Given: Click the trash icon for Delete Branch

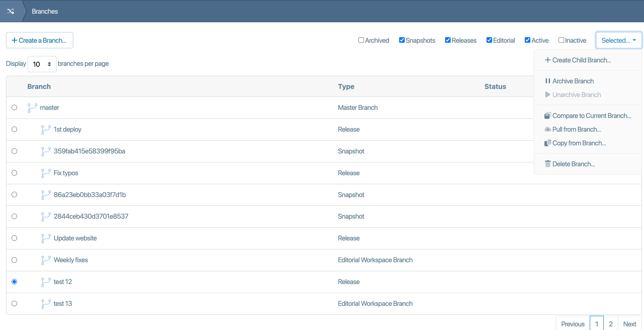Looking at the screenshot, I should coord(547,164).
